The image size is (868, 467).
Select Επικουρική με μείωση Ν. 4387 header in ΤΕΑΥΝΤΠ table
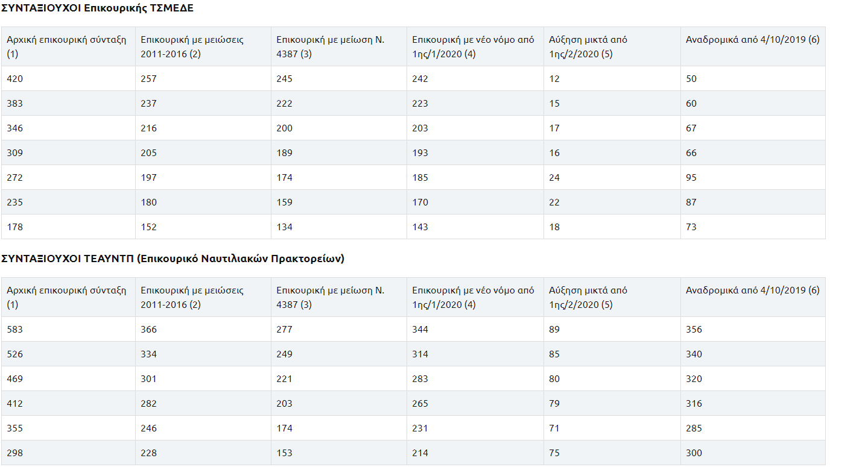330,297
